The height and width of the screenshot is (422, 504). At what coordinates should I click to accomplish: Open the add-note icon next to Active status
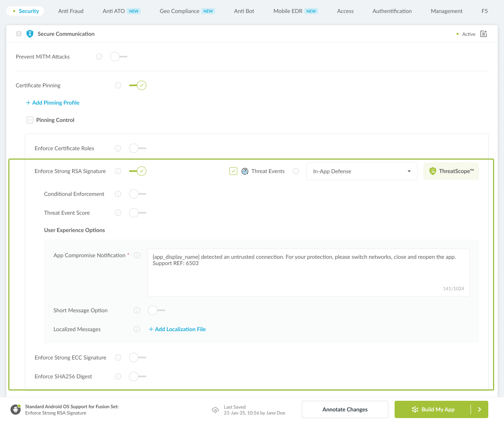483,34
